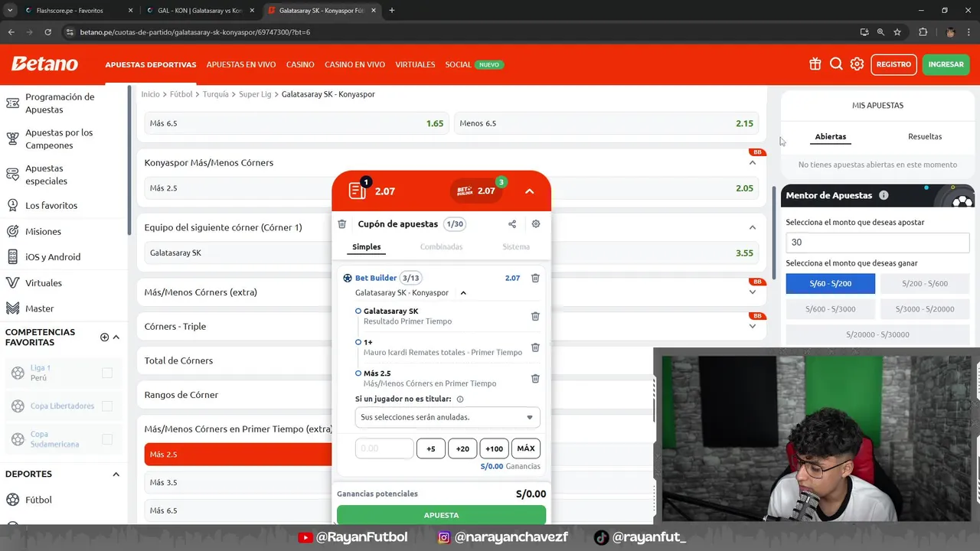Open browser extensions puzzle icon

click(x=923, y=32)
